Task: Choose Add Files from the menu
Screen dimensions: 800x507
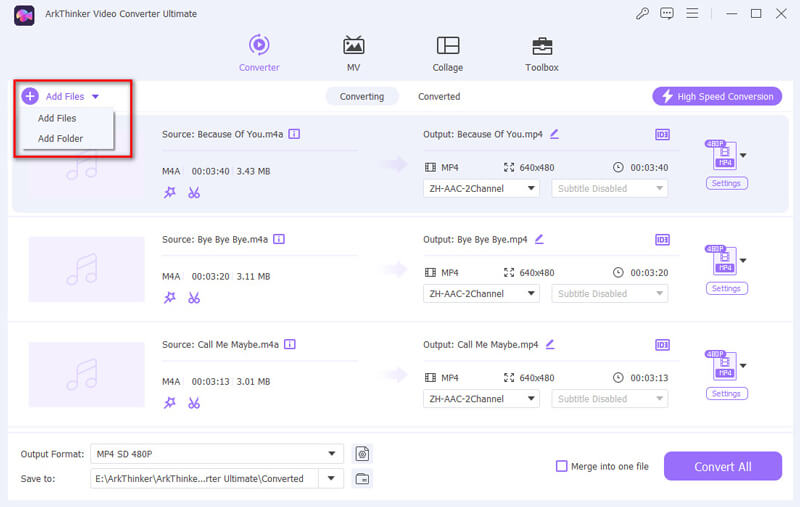Action: [57, 118]
